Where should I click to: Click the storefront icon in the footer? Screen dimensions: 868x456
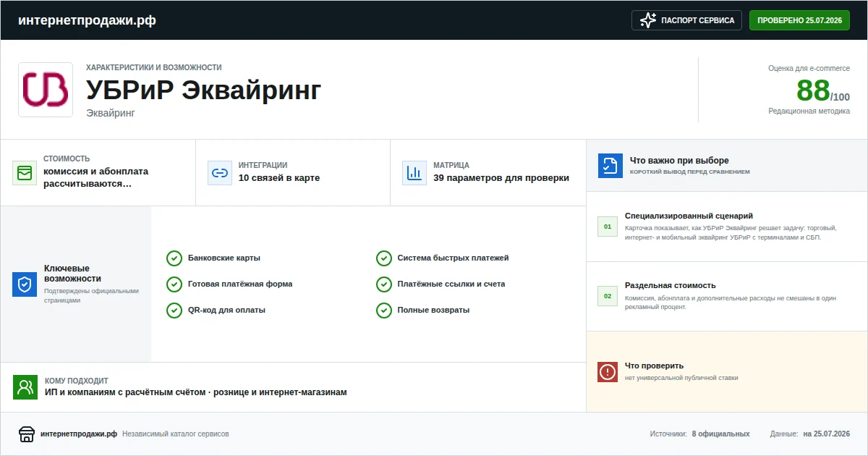click(27, 434)
